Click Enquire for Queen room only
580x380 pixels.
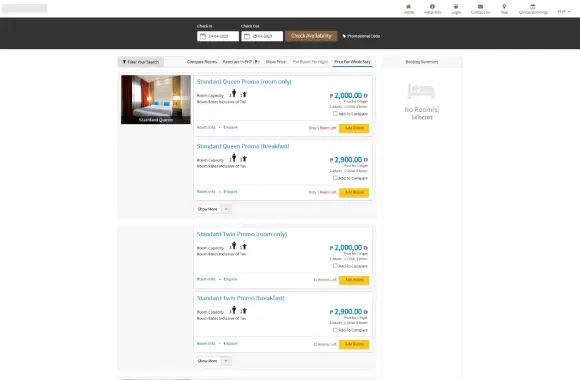tap(230, 127)
